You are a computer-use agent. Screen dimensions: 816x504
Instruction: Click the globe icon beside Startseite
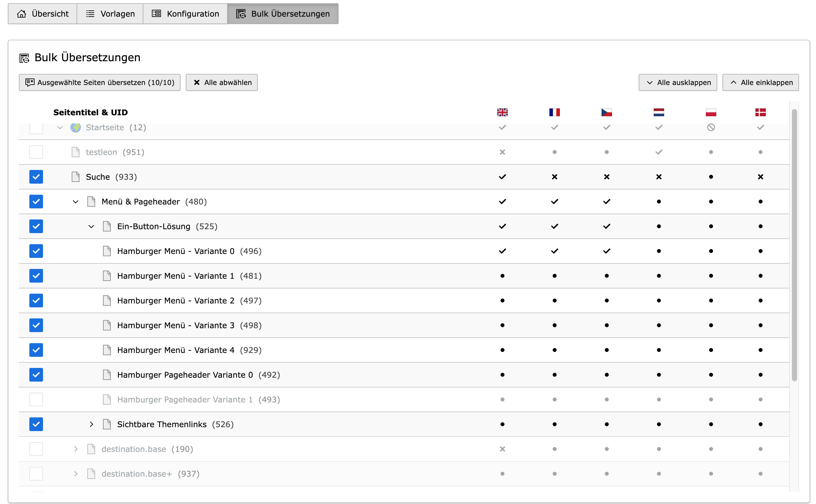tap(75, 127)
